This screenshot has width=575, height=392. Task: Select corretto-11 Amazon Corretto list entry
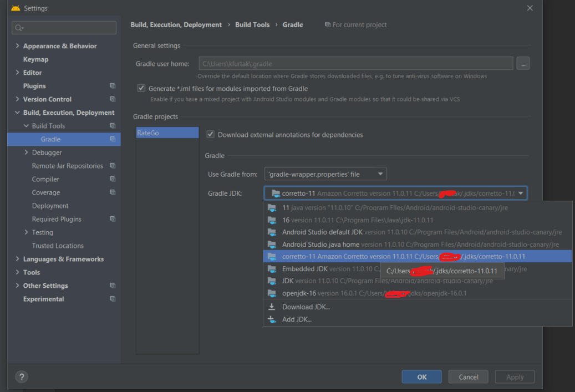[418, 256]
